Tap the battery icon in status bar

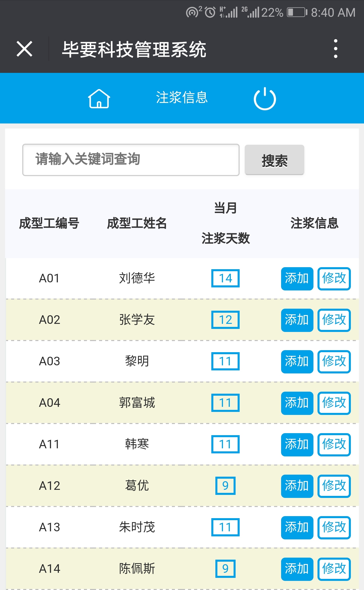coord(297,12)
